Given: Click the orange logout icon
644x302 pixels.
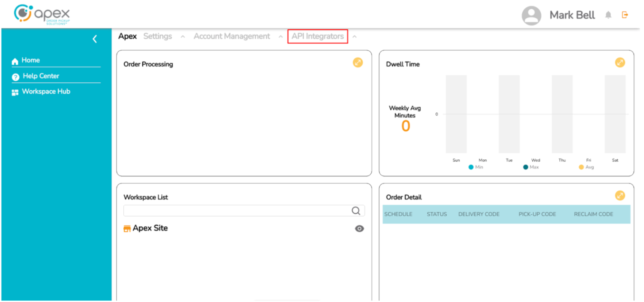Looking at the screenshot, I should (x=625, y=15).
